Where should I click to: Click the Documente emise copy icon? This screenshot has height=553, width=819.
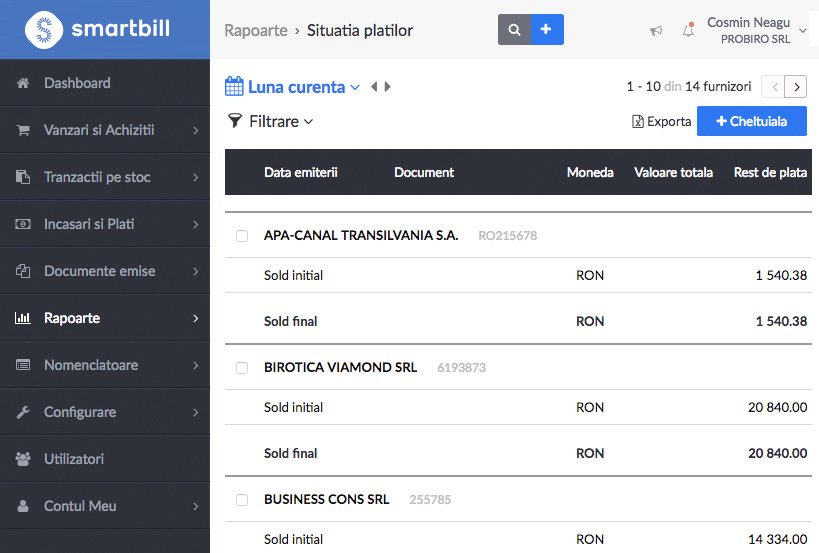coord(22,271)
